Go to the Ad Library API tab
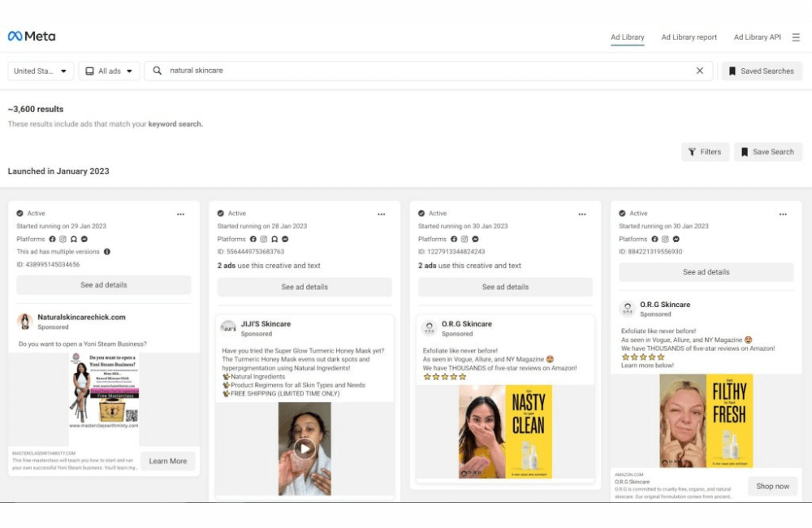Image resolution: width=812 pixels, height=528 pixels. (757, 37)
